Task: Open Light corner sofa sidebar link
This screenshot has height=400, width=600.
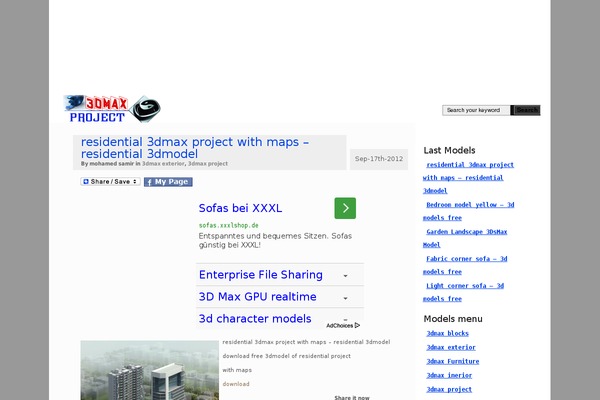Action: [463, 292]
